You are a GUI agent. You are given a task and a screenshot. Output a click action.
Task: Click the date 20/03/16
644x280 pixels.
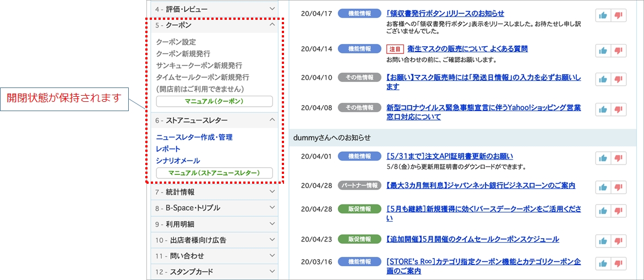click(x=316, y=262)
